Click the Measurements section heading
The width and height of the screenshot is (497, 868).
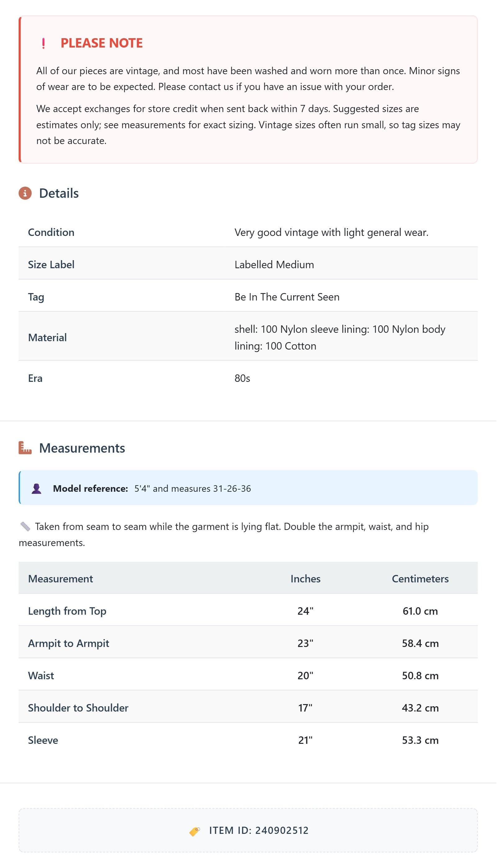(82, 448)
